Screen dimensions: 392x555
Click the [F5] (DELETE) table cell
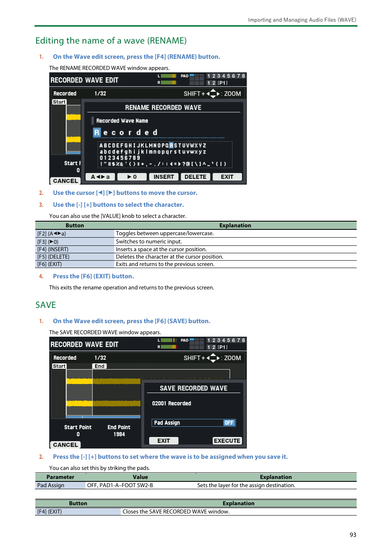point(75,257)
